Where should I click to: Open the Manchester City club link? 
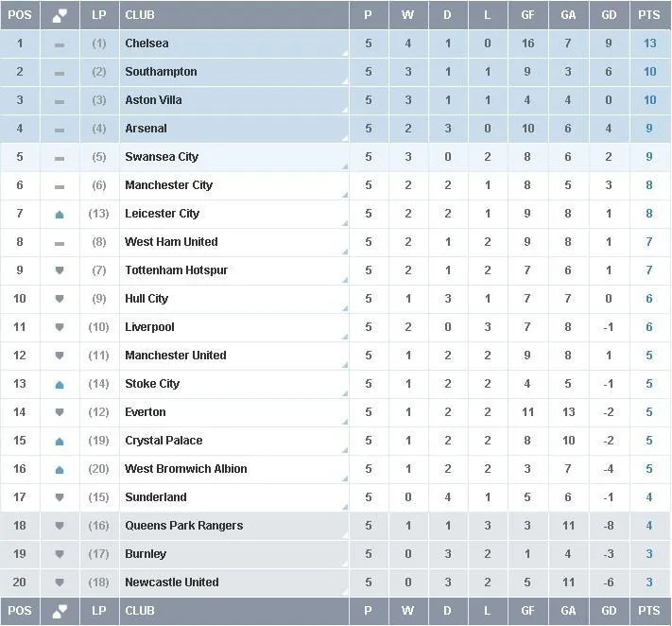168,185
